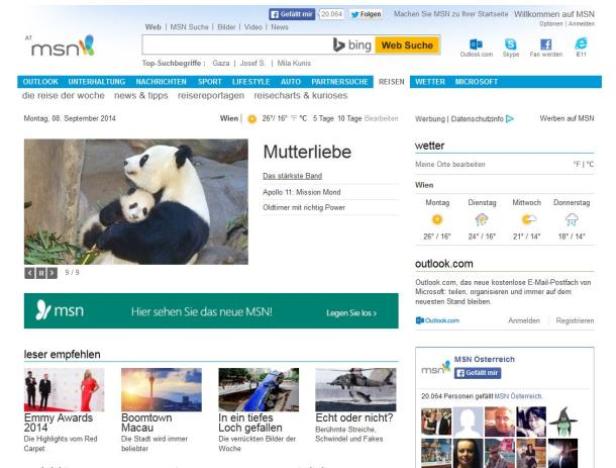Open the SPORT navigation tab
616x468 pixels.
[x=210, y=82]
